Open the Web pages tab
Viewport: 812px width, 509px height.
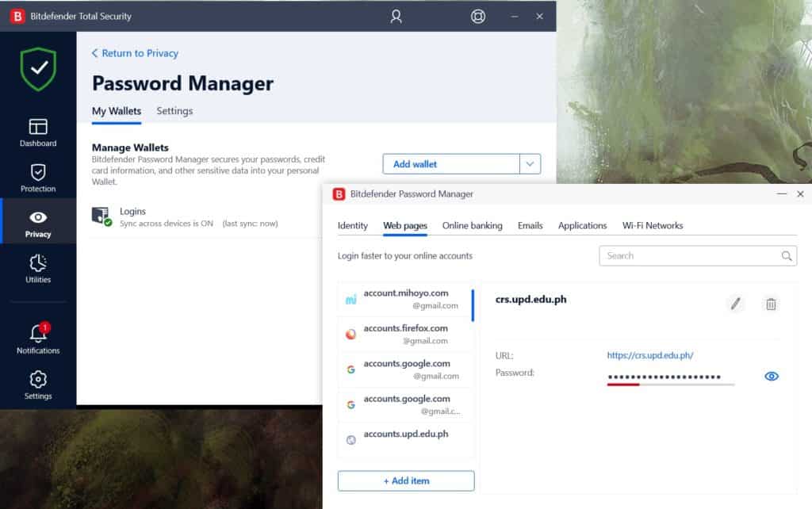(405, 226)
